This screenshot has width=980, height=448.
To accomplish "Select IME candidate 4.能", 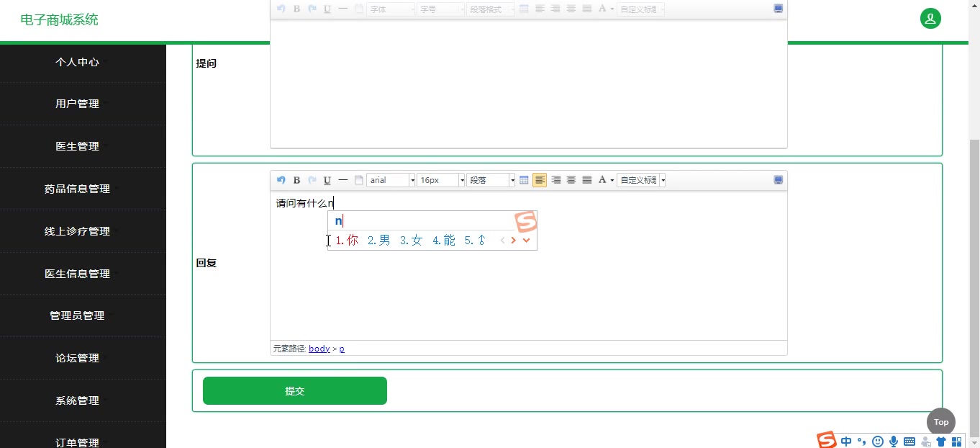I will (x=444, y=241).
